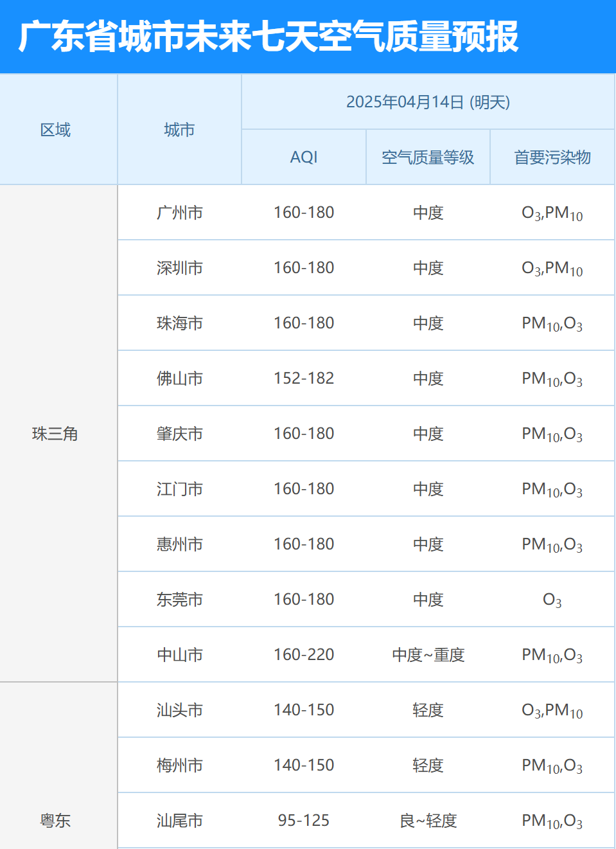The image size is (616, 849).
Task: Click the page title 广东省城市未来七天空气质量预报
Action: pos(268,37)
